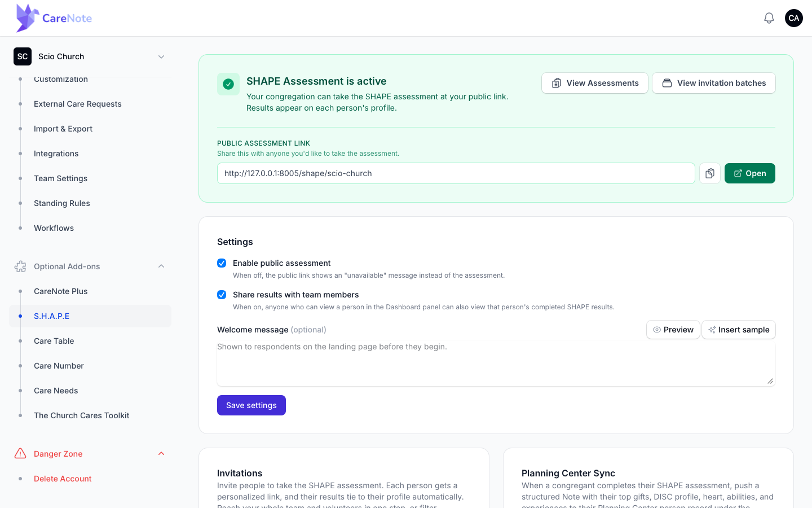The height and width of the screenshot is (508, 812).
Task: Click the Planning Center Sync heading
Action: 568,473
